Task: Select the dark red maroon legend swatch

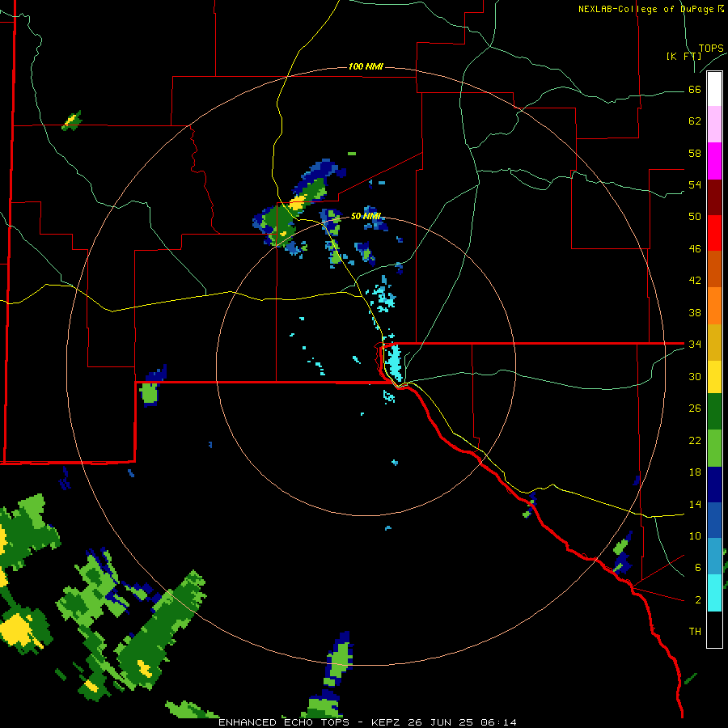Action: click(x=714, y=197)
